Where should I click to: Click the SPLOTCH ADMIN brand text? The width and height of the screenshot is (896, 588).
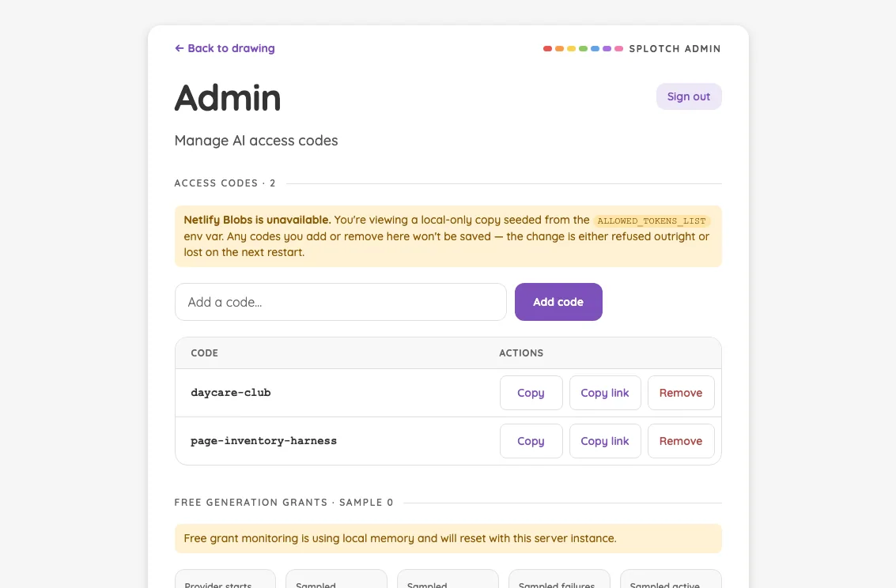(x=675, y=48)
